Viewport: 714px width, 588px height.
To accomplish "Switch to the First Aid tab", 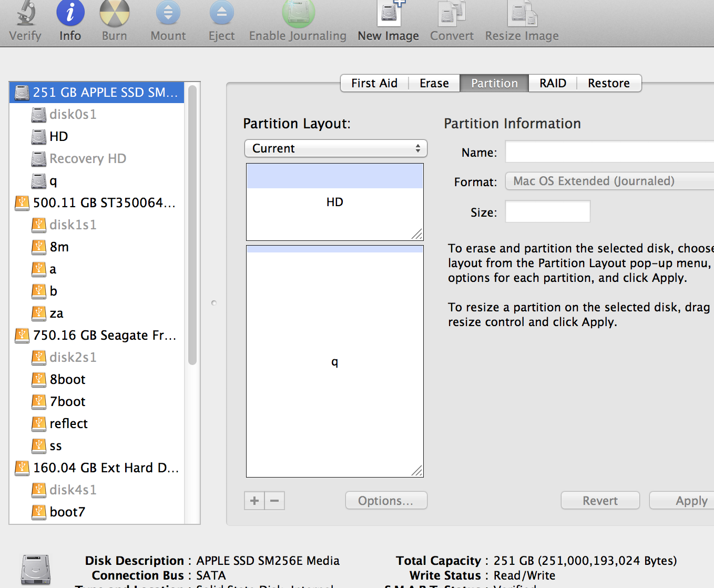I will [374, 83].
